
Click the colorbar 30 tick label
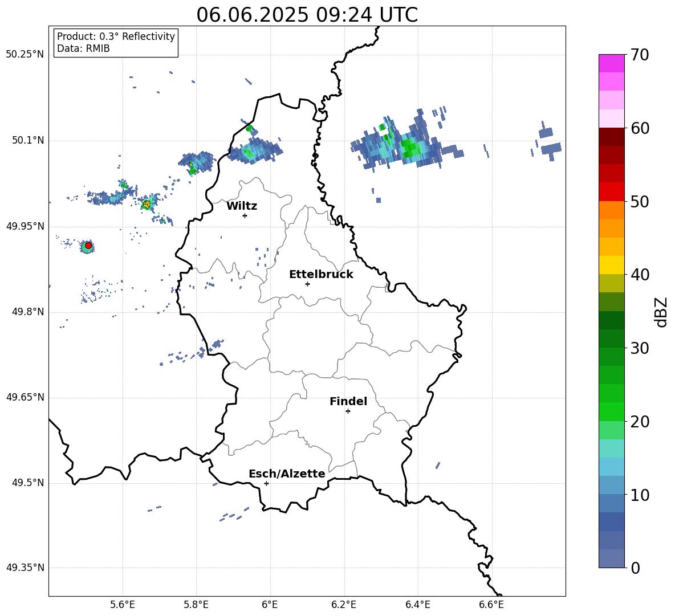coord(640,348)
